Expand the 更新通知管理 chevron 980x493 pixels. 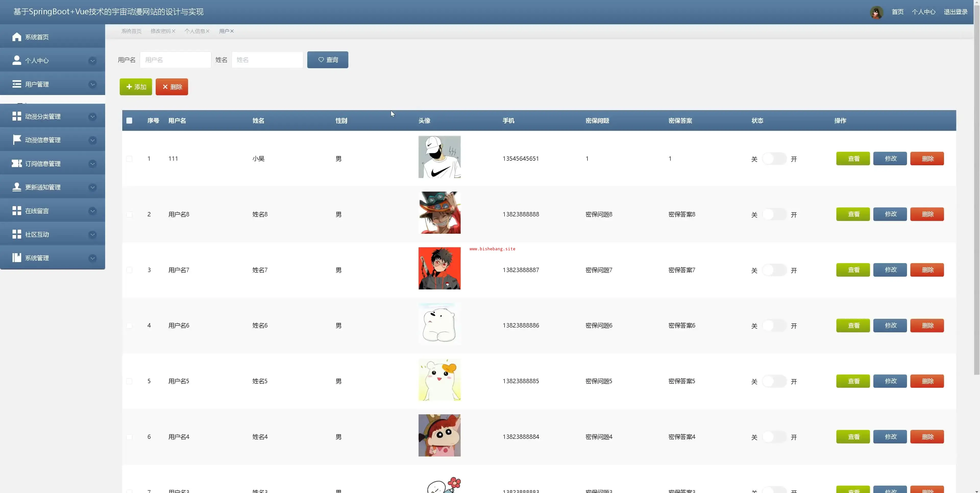coord(92,187)
